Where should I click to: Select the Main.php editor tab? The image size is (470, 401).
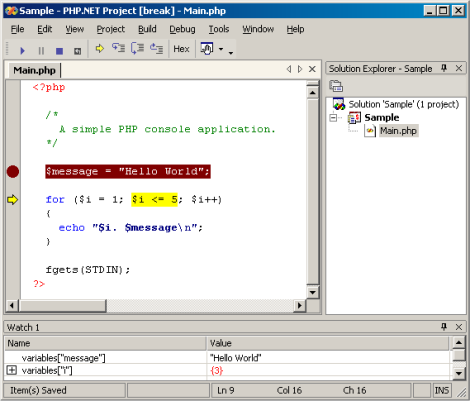34,70
